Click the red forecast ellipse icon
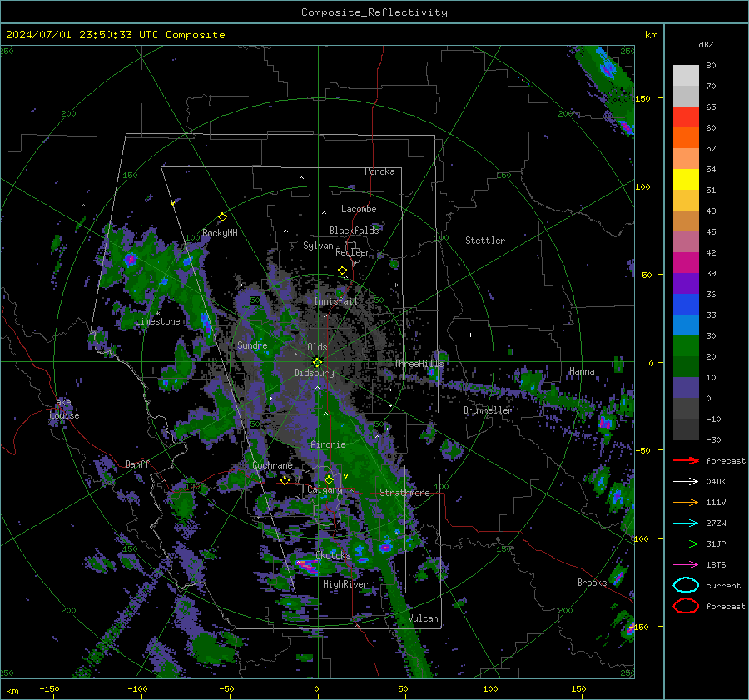The height and width of the screenshot is (700, 749). [686, 606]
